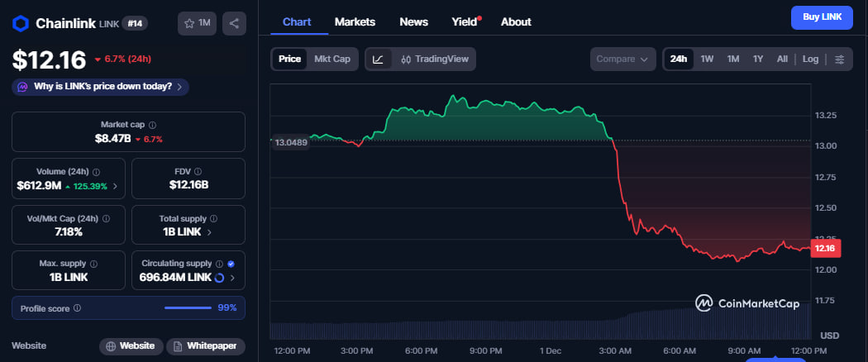Click the verified badge by Circulating supply
Viewport: 868px width, 362px height.
click(x=231, y=264)
